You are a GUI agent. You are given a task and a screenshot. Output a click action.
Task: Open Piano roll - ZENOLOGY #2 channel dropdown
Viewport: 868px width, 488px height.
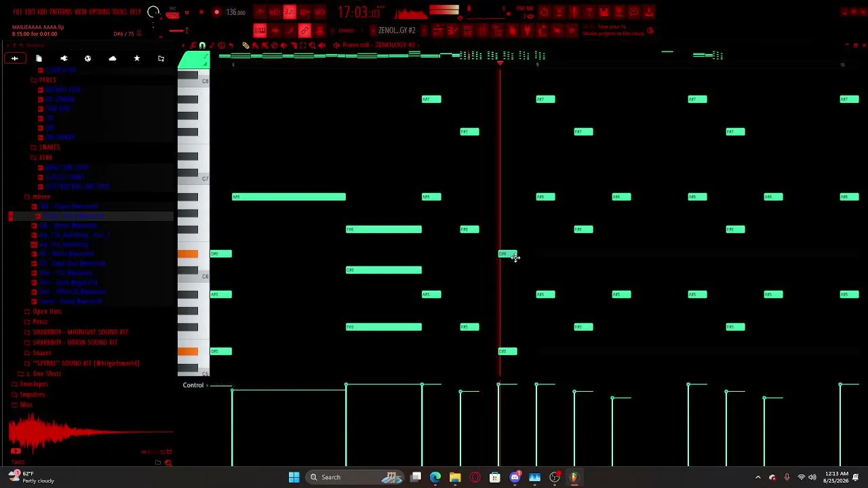tap(378, 45)
